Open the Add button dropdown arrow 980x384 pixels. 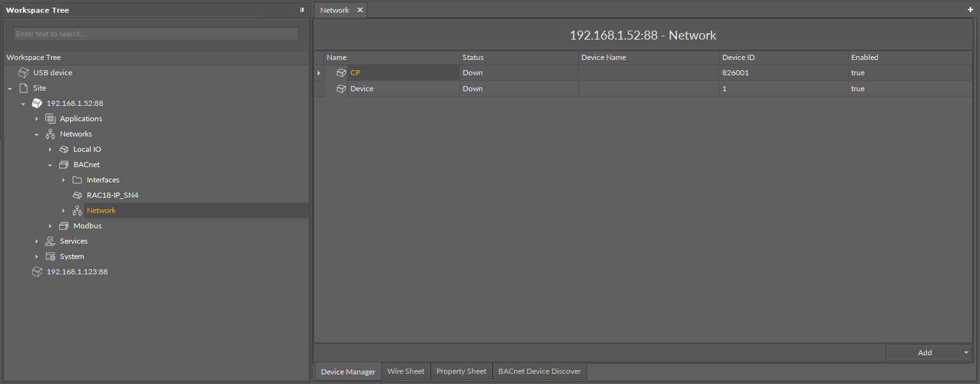[x=965, y=352]
